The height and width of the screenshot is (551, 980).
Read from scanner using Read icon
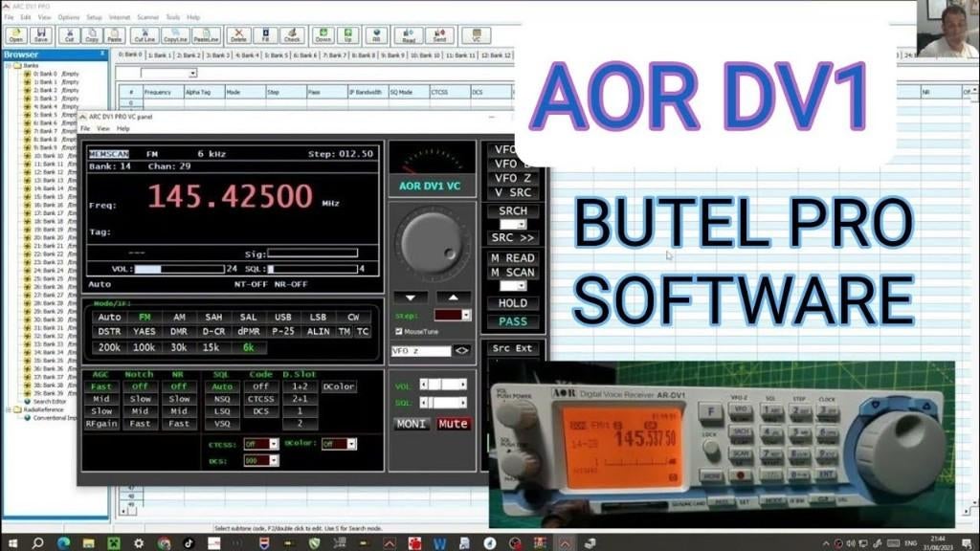click(409, 35)
